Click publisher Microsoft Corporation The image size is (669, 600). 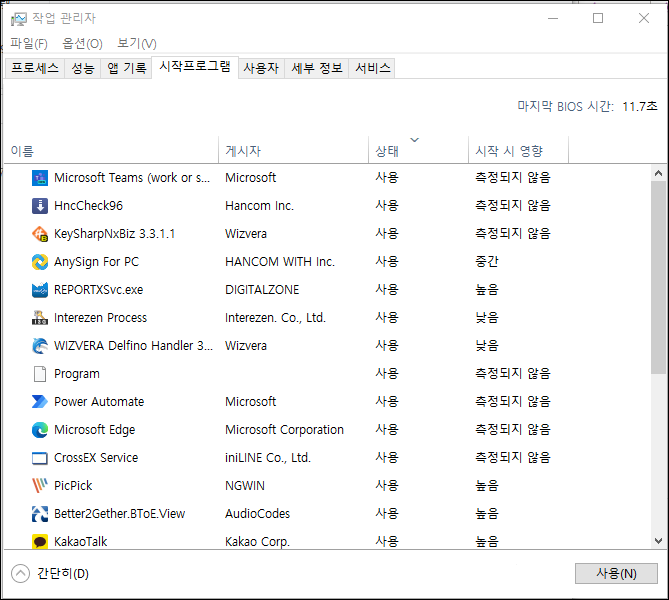(284, 430)
